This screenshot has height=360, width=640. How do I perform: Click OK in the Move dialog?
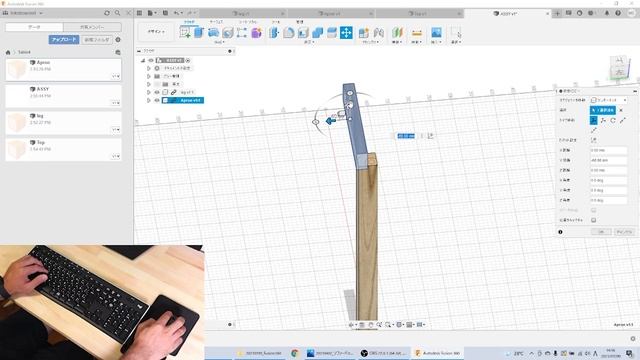click(601, 232)
